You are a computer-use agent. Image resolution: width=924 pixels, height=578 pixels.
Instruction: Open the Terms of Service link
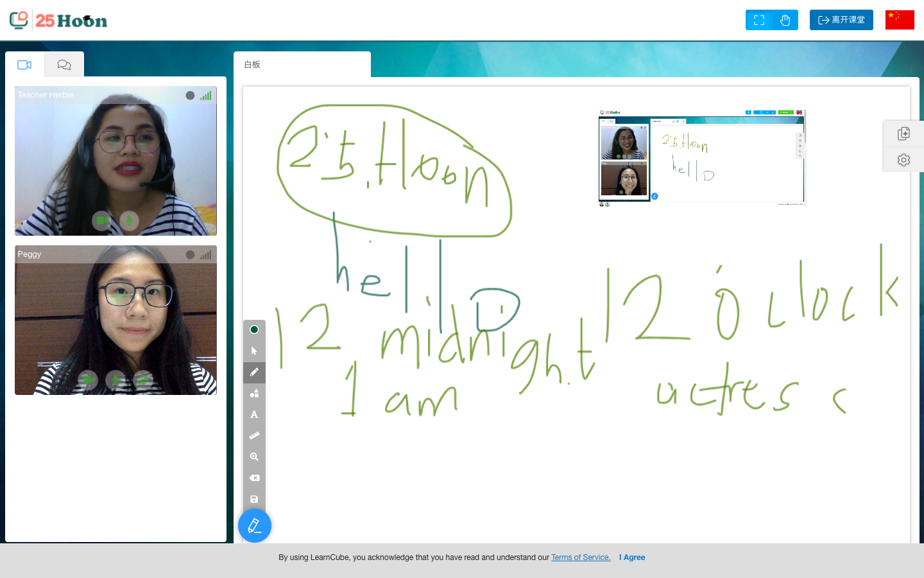[581, 557]
